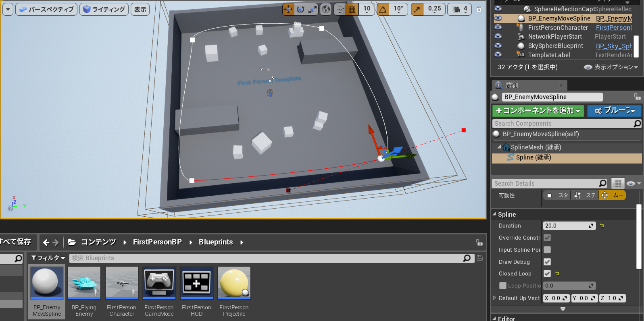Toggle visibility of NetworkPlayerStart actor
Screen dimensions: 644x321
pos(498,36)
